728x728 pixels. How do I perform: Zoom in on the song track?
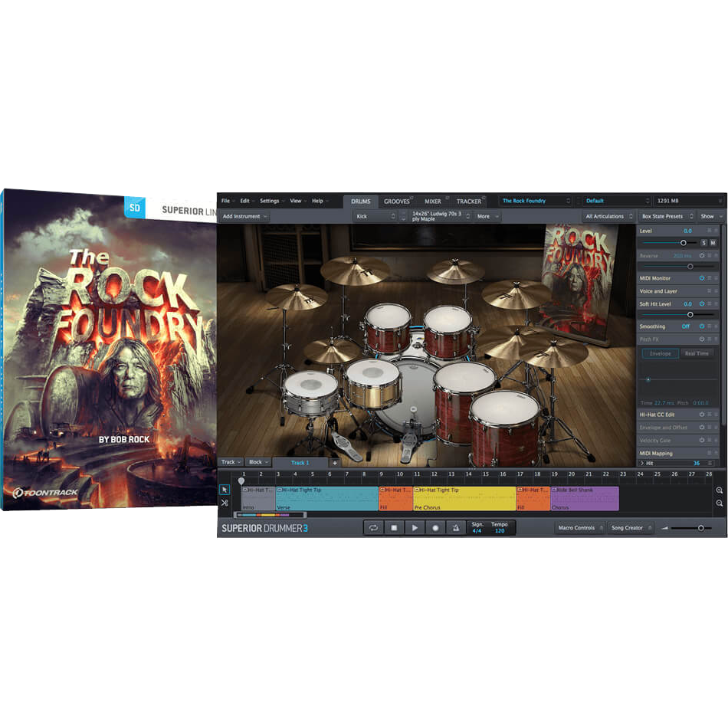tap(720, 490)
